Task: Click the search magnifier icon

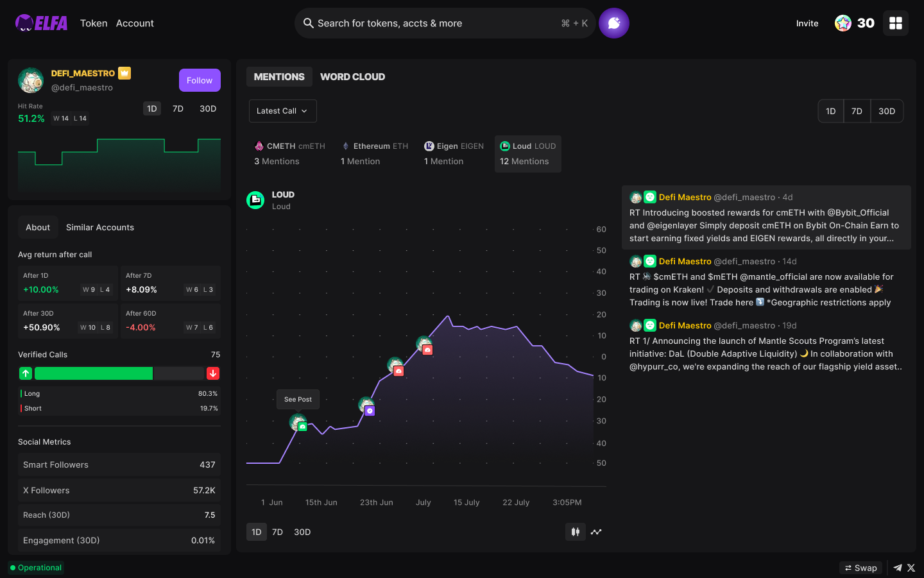Action: point(308,23)
